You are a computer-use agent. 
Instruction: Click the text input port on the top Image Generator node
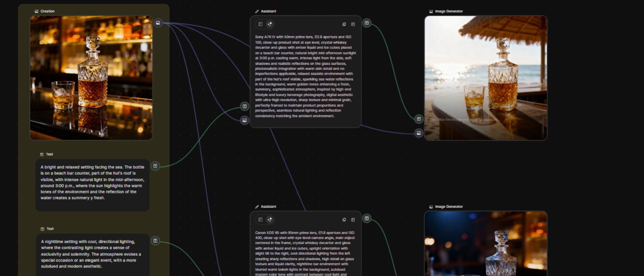[419, 119]
